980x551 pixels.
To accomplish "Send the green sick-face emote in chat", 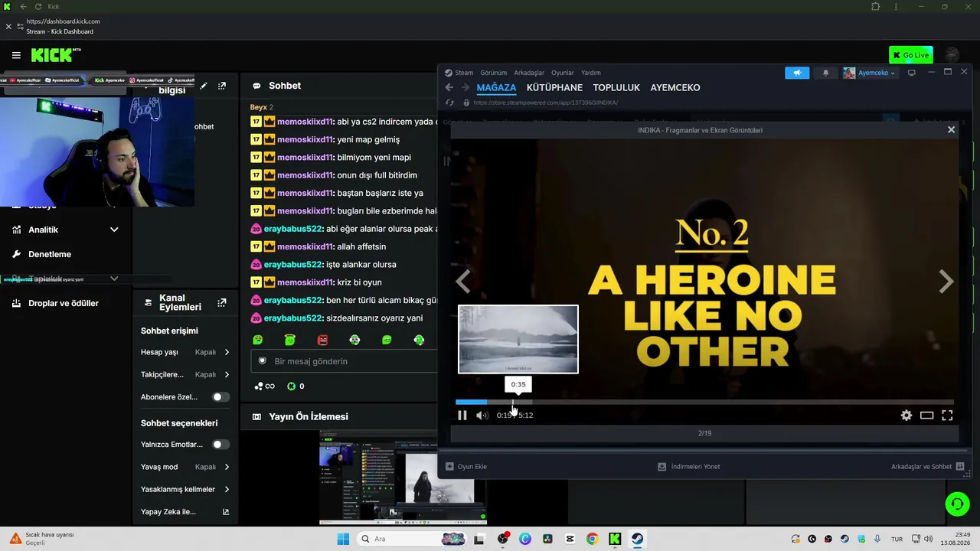I will tap(258, 340).
